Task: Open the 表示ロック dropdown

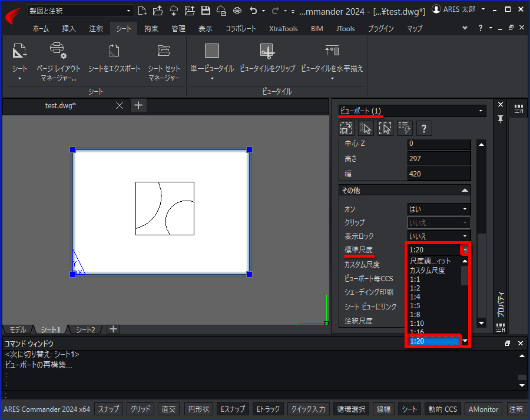Action: 439,236
